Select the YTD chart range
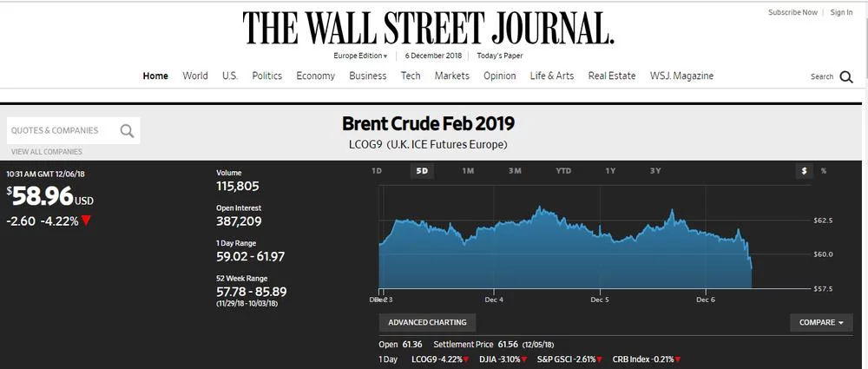 (x=563, y=171)
